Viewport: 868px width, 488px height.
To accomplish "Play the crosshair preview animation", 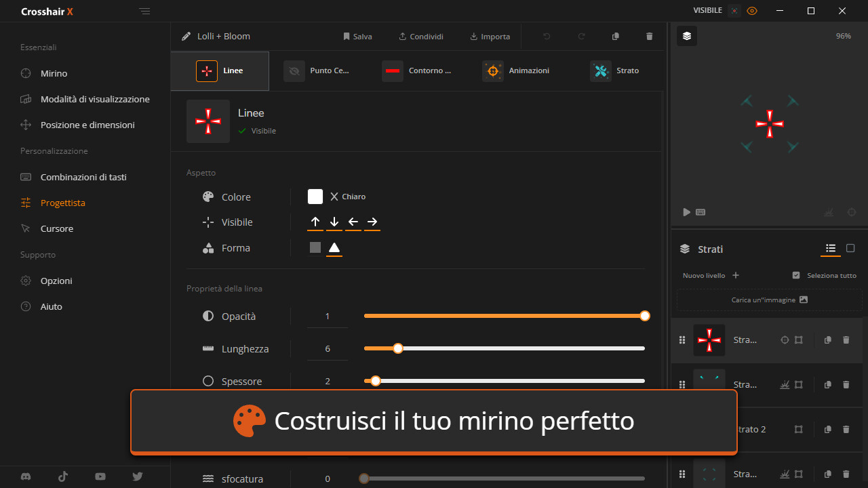I will click(x=686, y=212).
